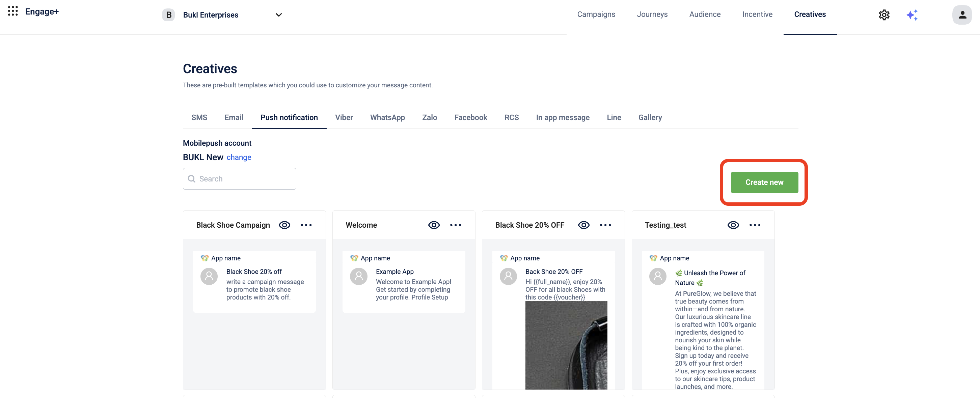Viewport: 980px width, 398px height.
Task: Switch to the Email tab
Action: [x=234, y=117]
